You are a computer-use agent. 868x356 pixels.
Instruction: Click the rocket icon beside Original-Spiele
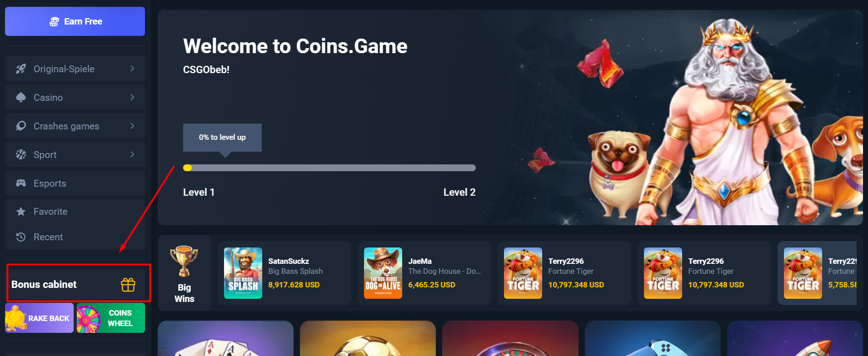(x=21, y=69)
